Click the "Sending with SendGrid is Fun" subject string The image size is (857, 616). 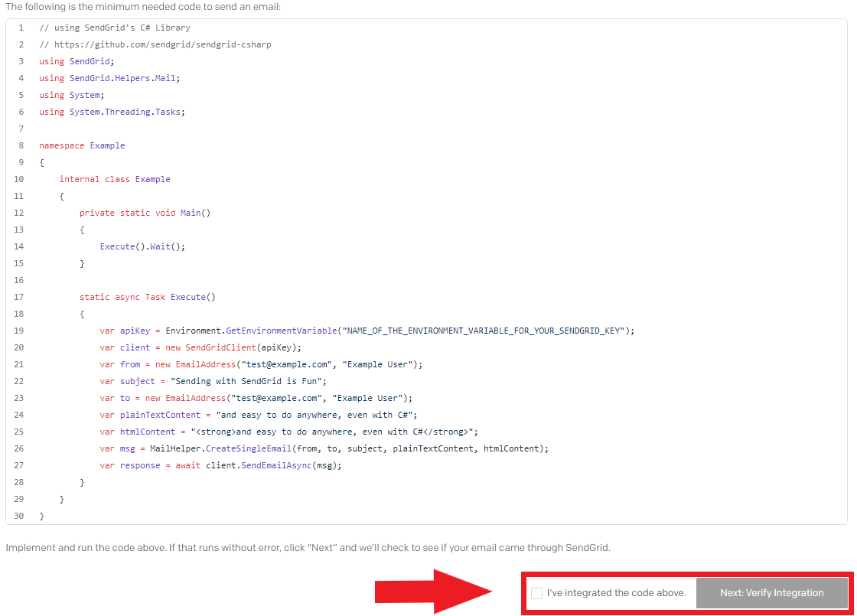point(249,381)
